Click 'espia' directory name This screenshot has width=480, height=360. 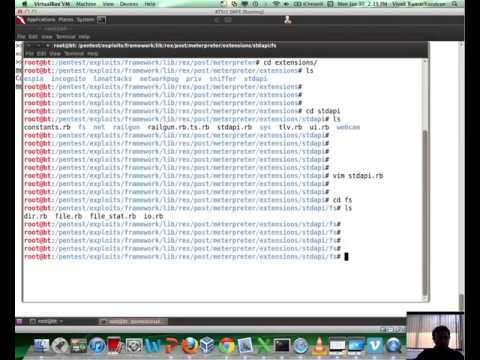tap(34, 79)
